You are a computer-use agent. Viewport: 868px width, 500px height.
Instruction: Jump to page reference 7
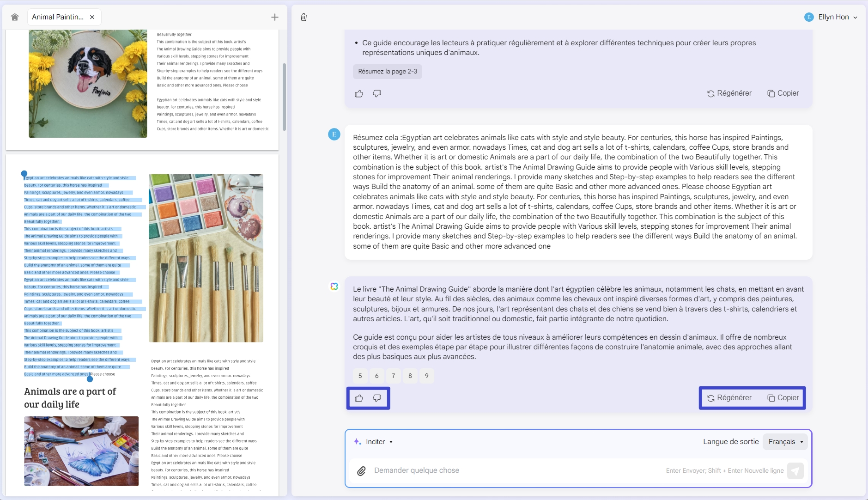pyautogui.click(x=394, y=376)
